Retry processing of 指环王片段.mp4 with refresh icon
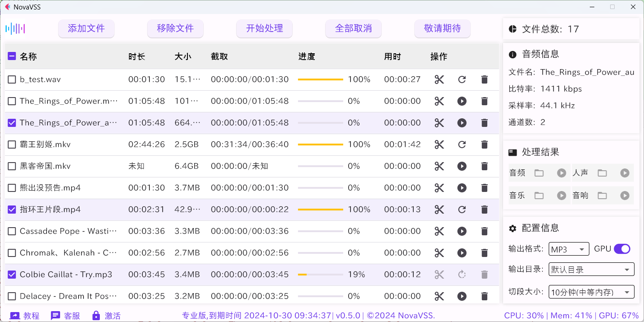 462,210
